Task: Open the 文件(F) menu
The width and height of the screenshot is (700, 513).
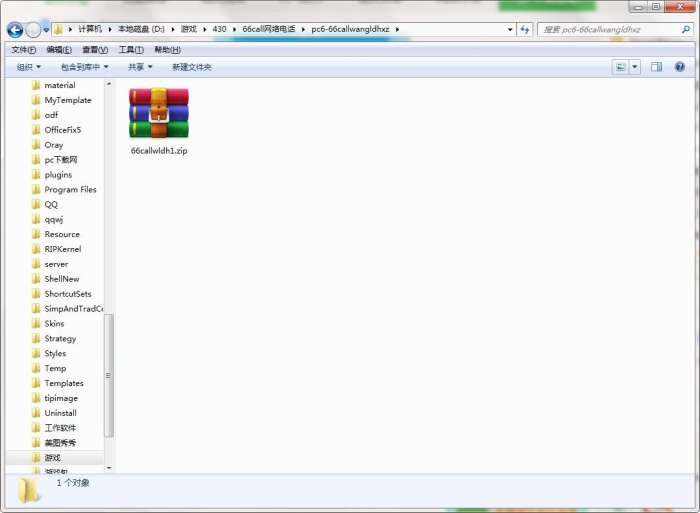Action: point(23,50)
